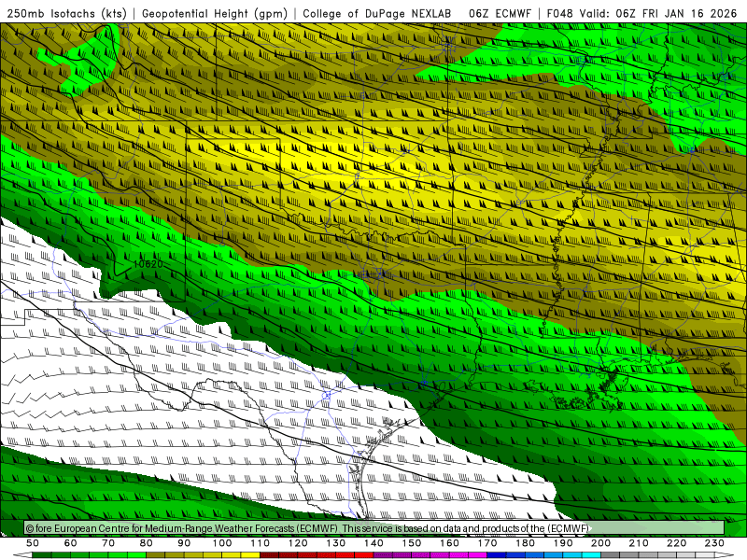Click the cyan swatch just before 200 in the color bar
747x560 pixels.
click(591, 555)
